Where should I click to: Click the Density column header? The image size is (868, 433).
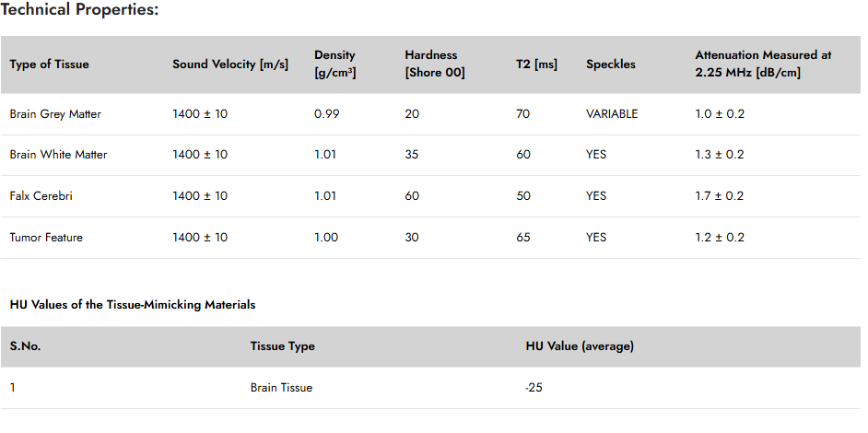tap(335, 64)
